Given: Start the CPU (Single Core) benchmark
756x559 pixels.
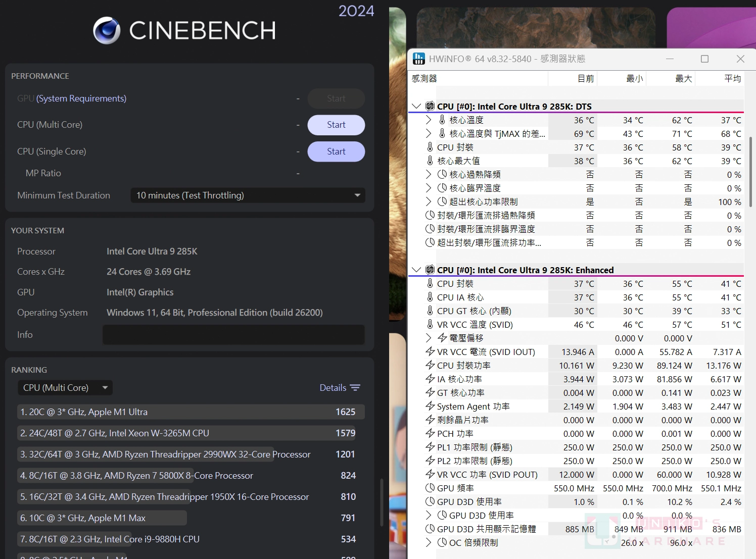Looking at the screenshot, I should point(336,151).
